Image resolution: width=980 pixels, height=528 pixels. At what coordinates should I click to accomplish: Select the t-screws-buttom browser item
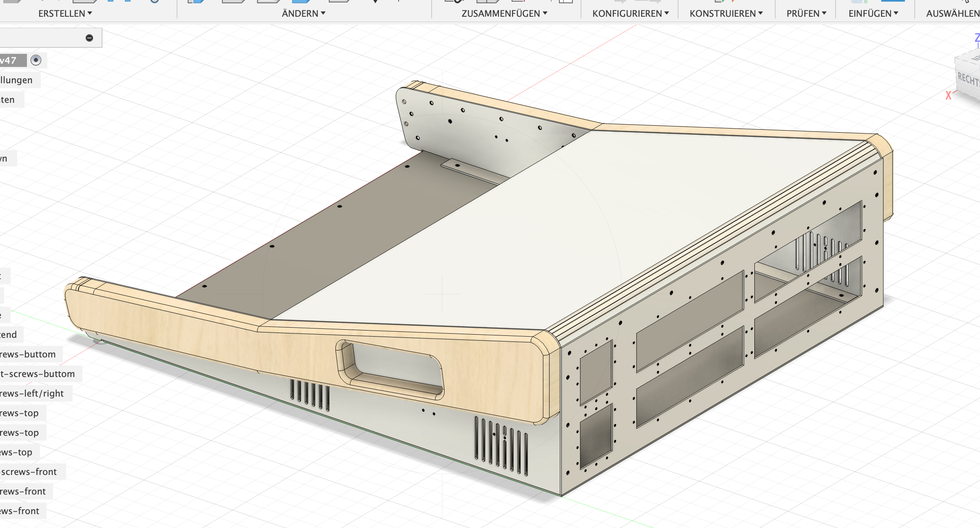click(38, 374)
